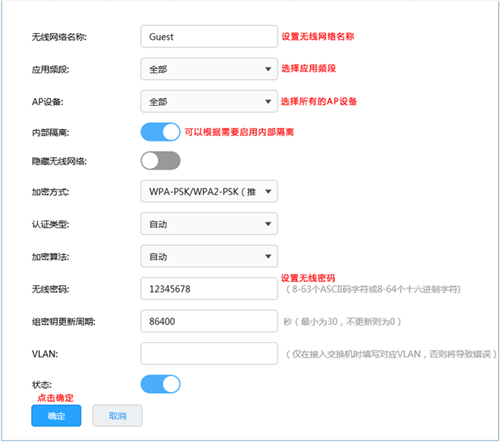Click the arrow icon on 加密方式 selector
The image size is (500, 442).
tap(268, 192)
